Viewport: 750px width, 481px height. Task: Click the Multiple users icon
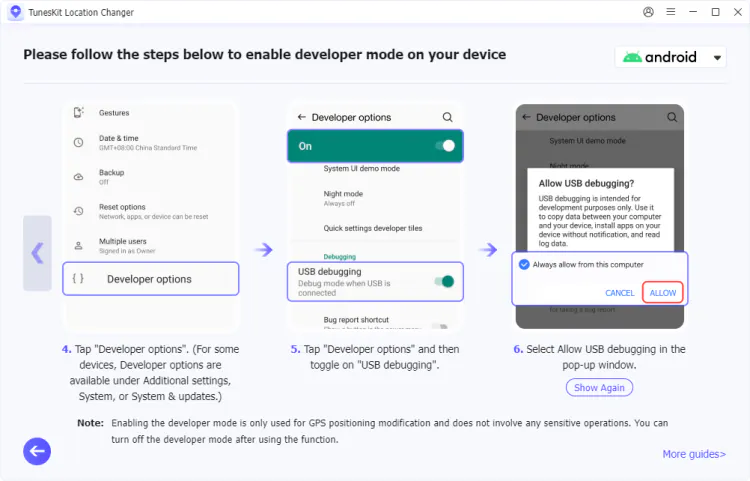78,245
